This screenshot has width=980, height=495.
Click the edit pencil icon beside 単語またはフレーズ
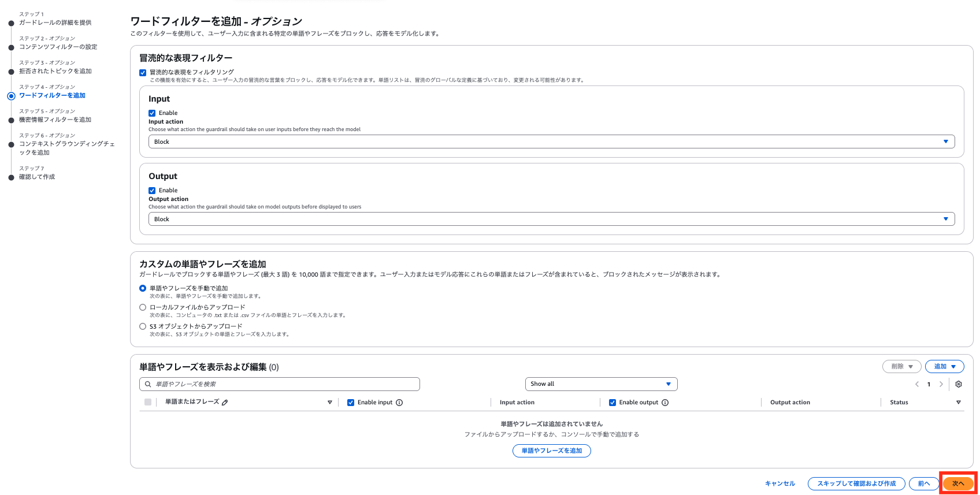(x=225, y=402)
